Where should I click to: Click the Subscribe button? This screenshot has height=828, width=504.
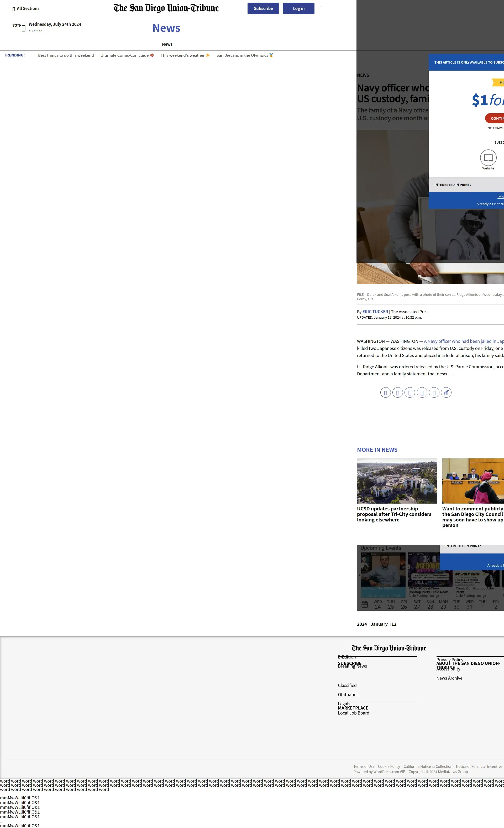263,8
